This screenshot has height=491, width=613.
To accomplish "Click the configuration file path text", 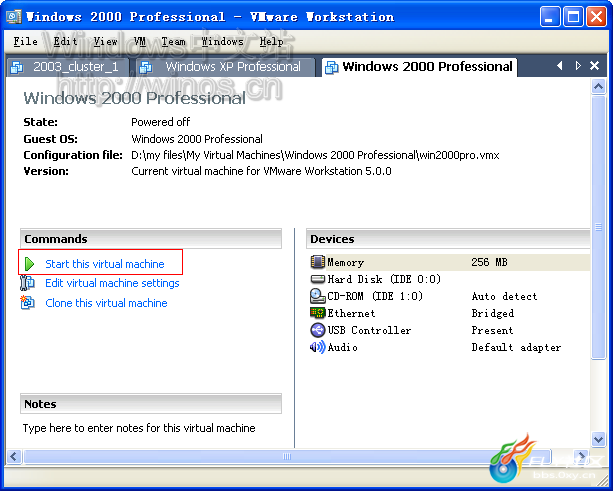I will pyautogui.click(x=315, y=155).
